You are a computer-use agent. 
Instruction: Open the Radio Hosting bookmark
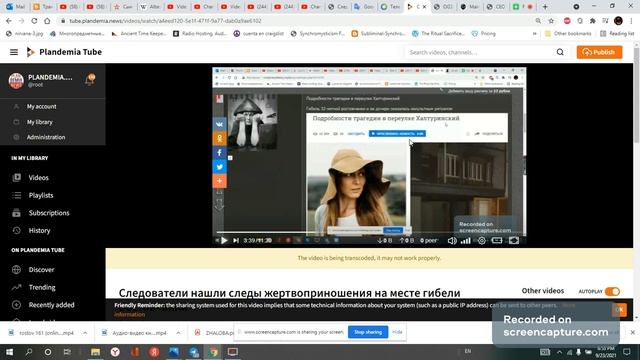pyautogui.click(x=200, y=33)
